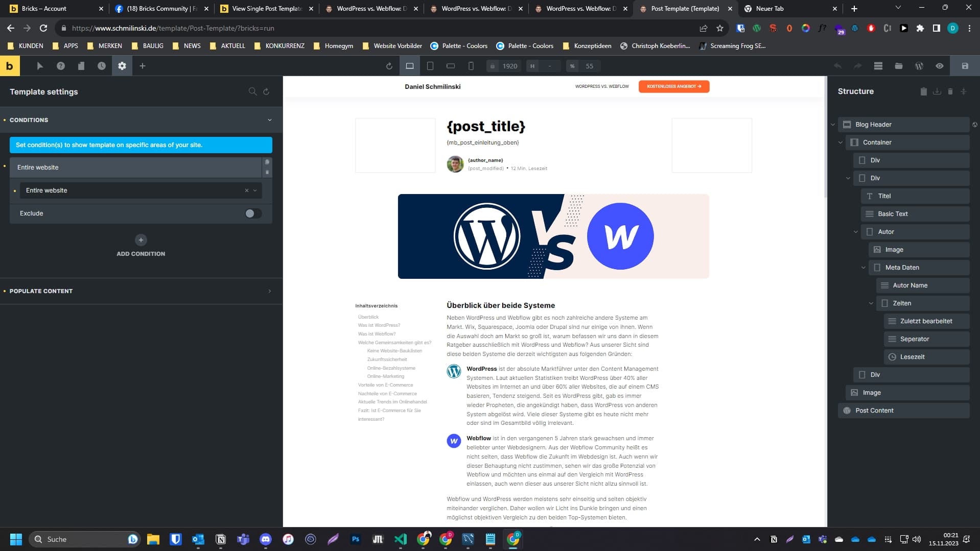980x551 pixels.
Task: Open page settings document icon in toolbar
Action: tap(81, 66)
